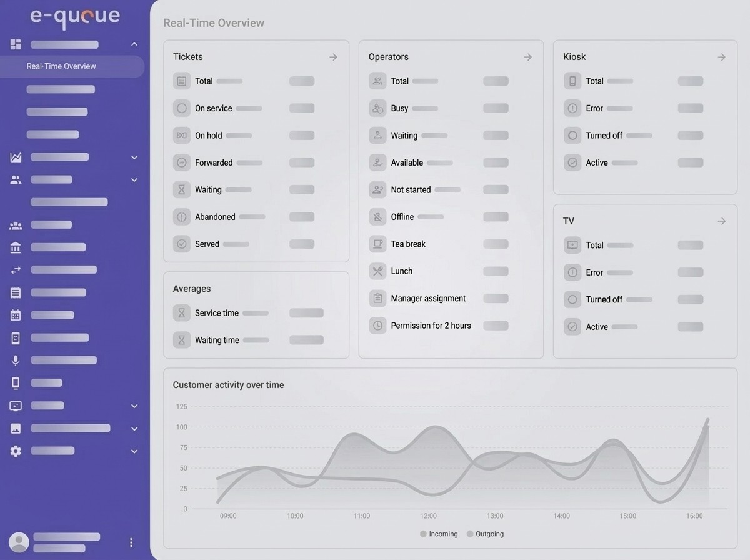Click the user avatar at sidebar bottom
Viewport: 750px width, 560px height.
click(x=19, y=542)
